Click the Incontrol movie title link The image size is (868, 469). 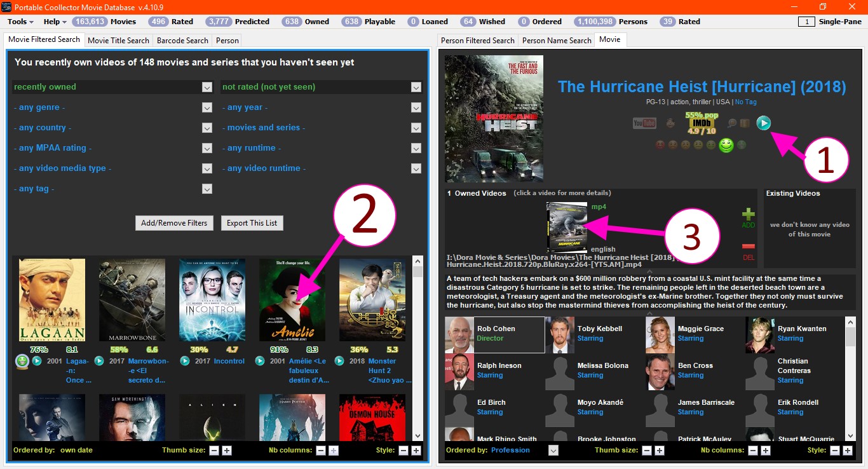229,361
